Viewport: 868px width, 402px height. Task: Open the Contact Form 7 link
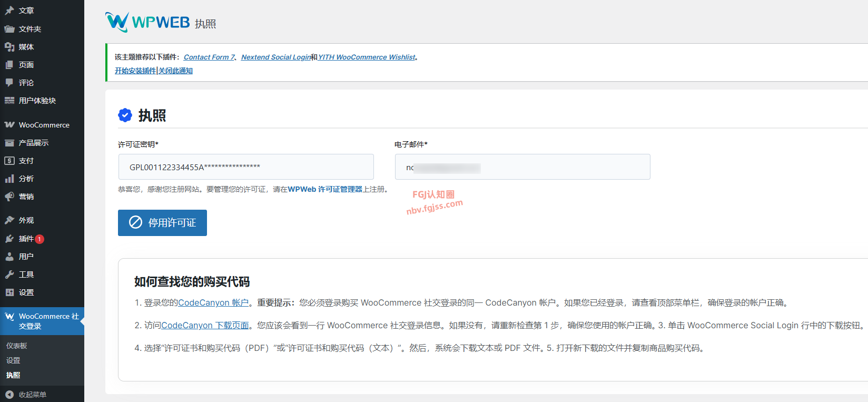[x=209, y=57]
